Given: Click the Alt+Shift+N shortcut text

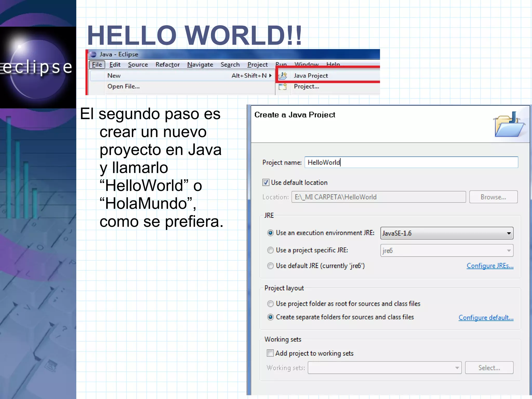Looking at the screenshot, I should click(x=249, y=76).
